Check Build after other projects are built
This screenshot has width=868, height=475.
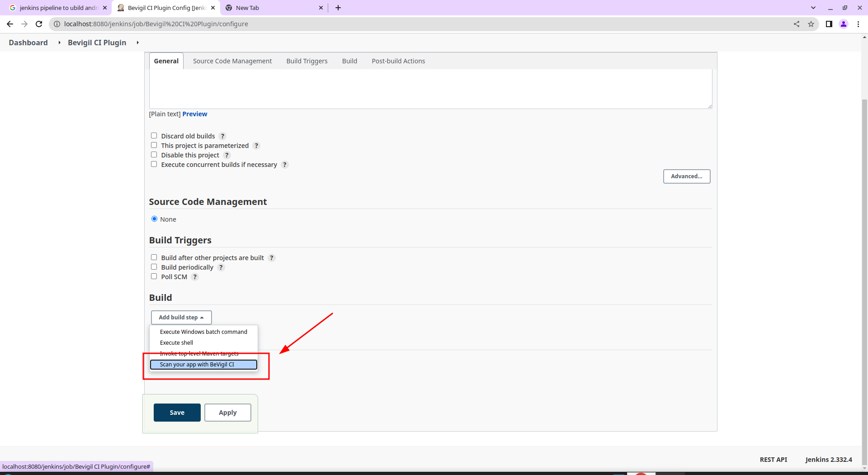point(154,257)
